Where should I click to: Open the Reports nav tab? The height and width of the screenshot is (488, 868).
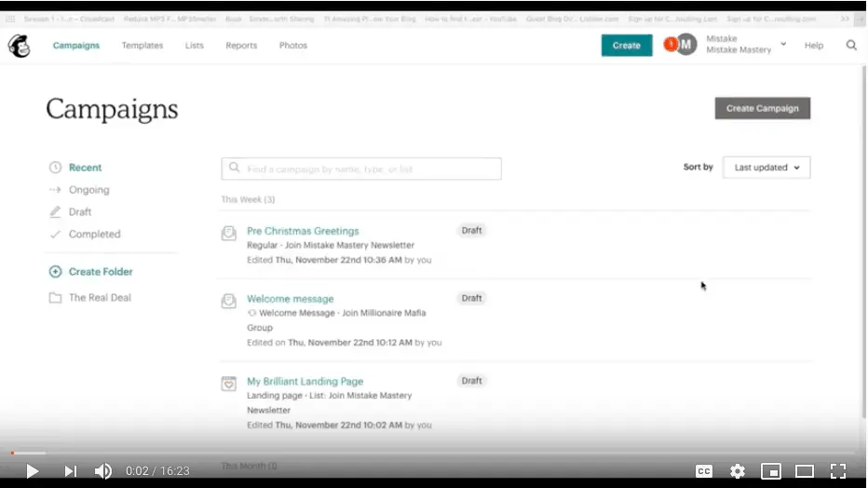[x=241, y=46]
